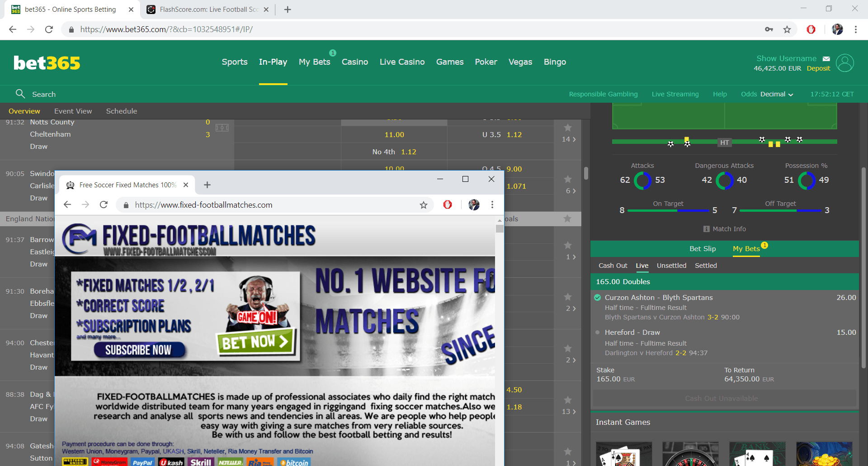Click the popup window profile avatar
Screen dimensions: 868x466
pos(474,204)
